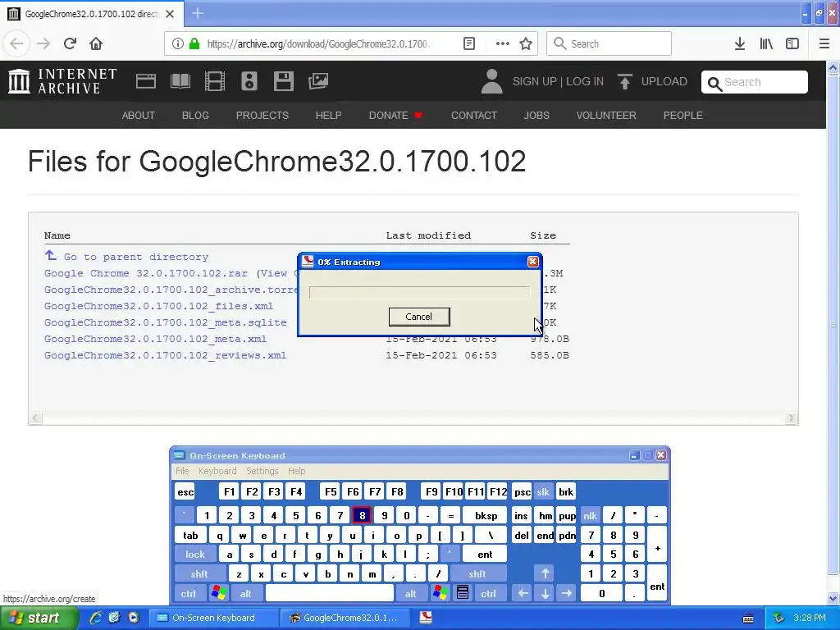Click the up arrow key on keyboard

pyautogui.click(x=545, y=573)
